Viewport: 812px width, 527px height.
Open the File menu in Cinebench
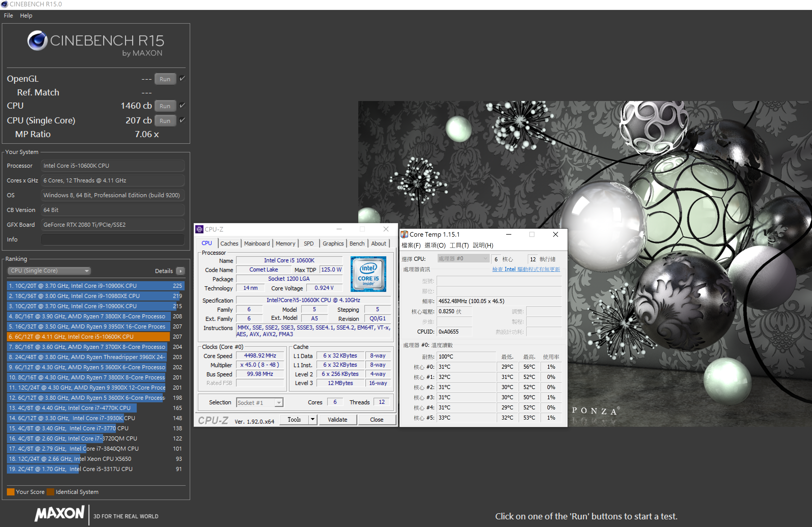(x=8, y=15)
